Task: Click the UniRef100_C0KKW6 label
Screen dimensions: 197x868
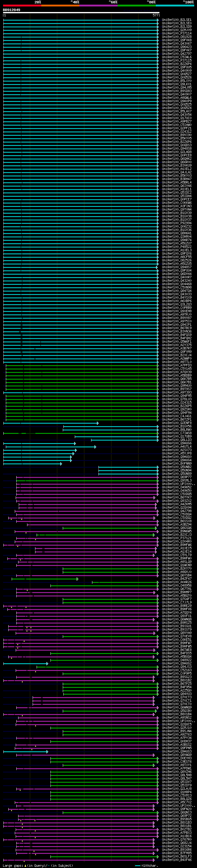Action: coord(176,203)
